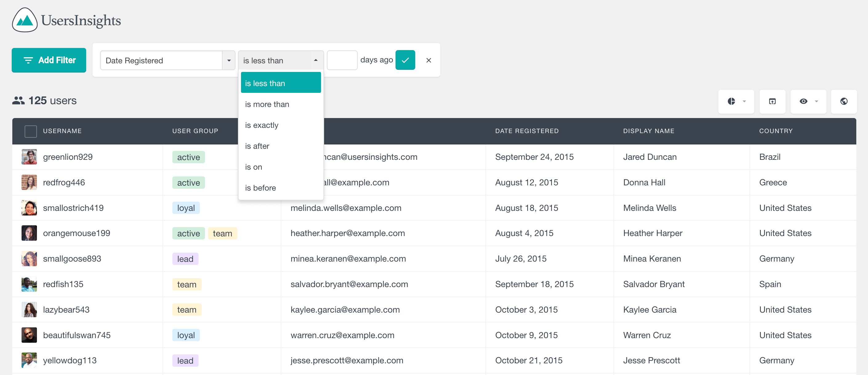This screenshot has height=375, width=868.
Task: Click the export/share icon
Action: click(x=772, y=101)
